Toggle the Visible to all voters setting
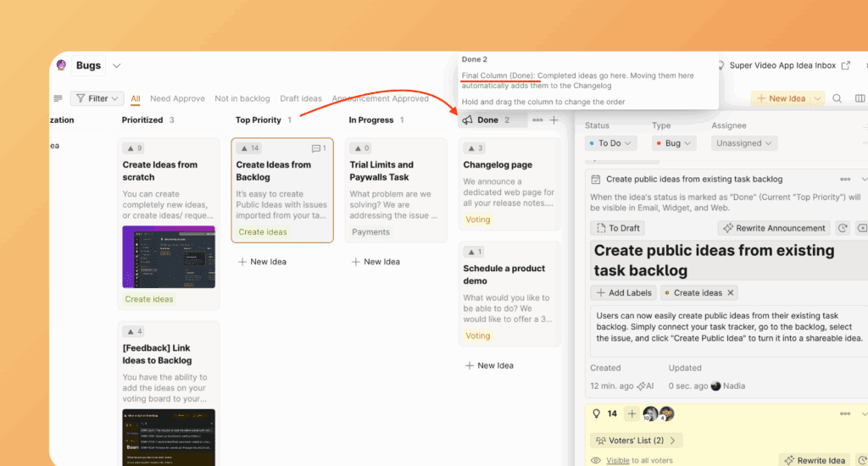Image resolution: width=868 pixels, height=466 pixels. pos(617,460)
